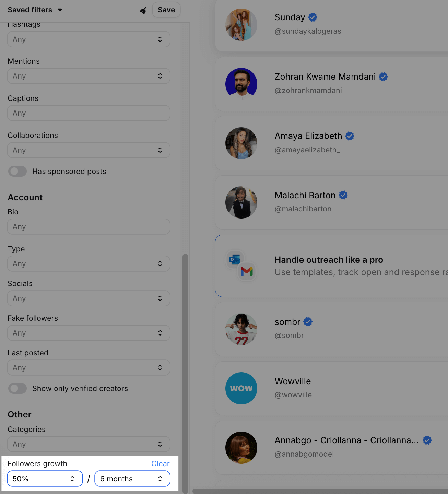Click @sombr handle
This screenshot has height=494, width=448.
click(x=290, y=336)
